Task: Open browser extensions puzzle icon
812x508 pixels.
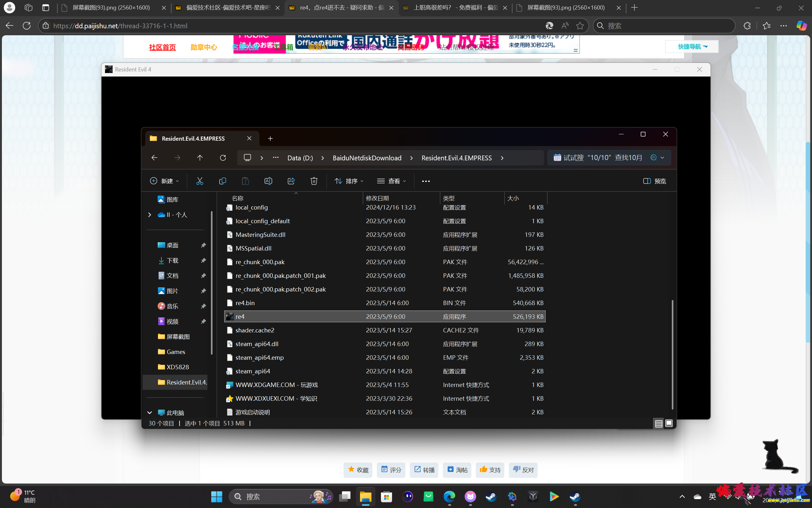Action: [747, 25]
